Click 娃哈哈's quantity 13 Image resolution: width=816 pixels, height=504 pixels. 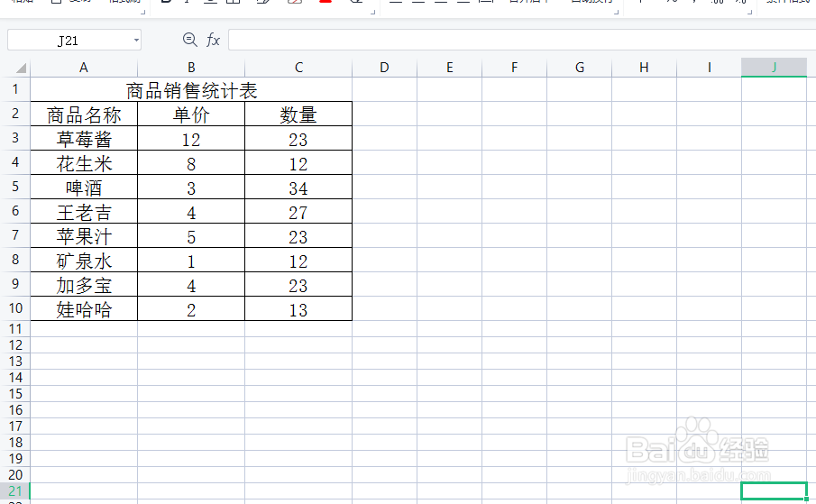(298, 309)
